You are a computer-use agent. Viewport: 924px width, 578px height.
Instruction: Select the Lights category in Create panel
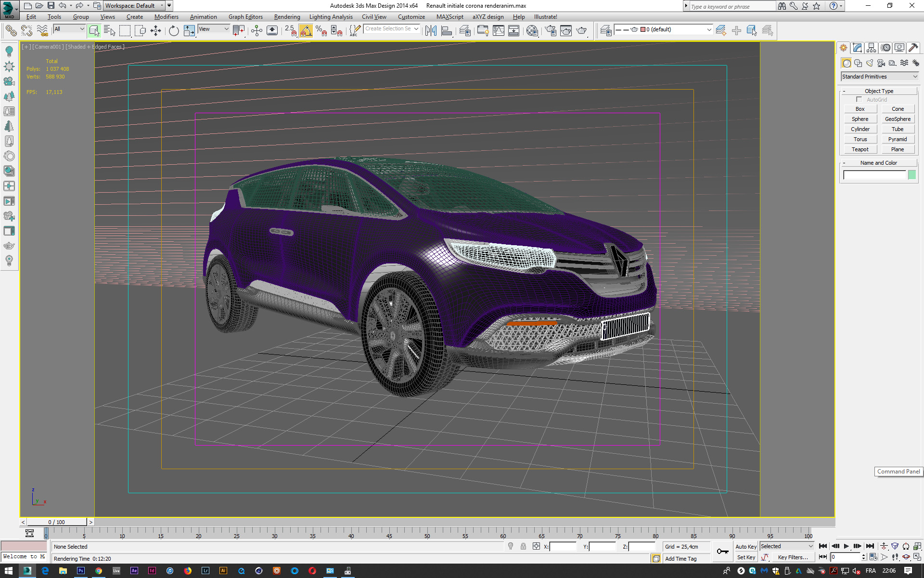coord(870,63)
